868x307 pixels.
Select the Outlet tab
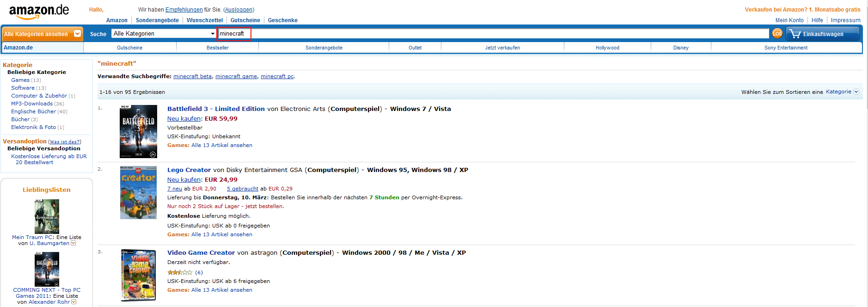coord(415,48)
